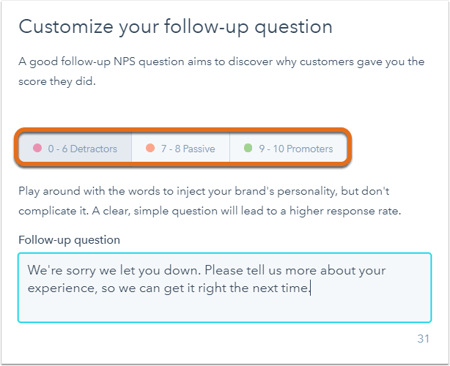The height and width of the screenshot is (366, 450).
Task: Click the Follow-up question field label
Action: (69, 240)
